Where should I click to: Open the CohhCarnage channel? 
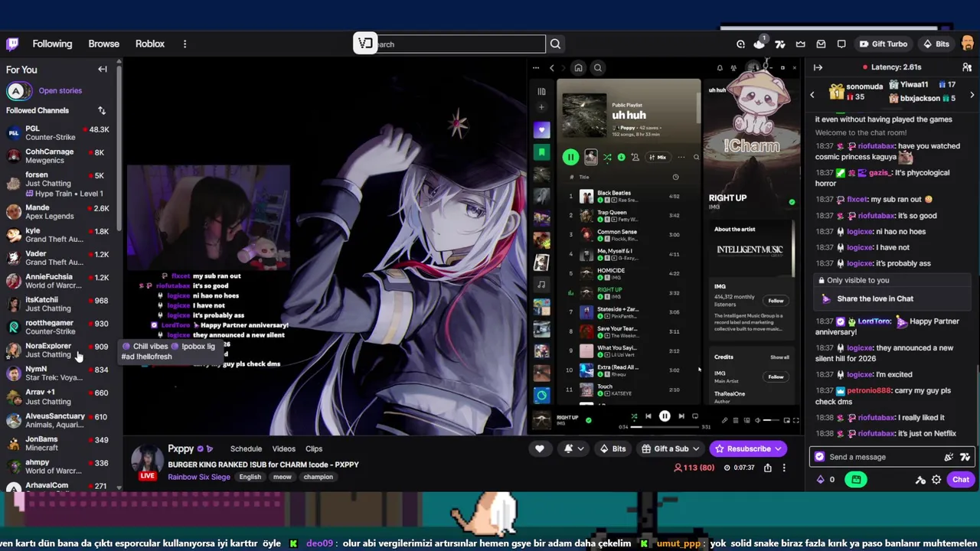point(59,156)
